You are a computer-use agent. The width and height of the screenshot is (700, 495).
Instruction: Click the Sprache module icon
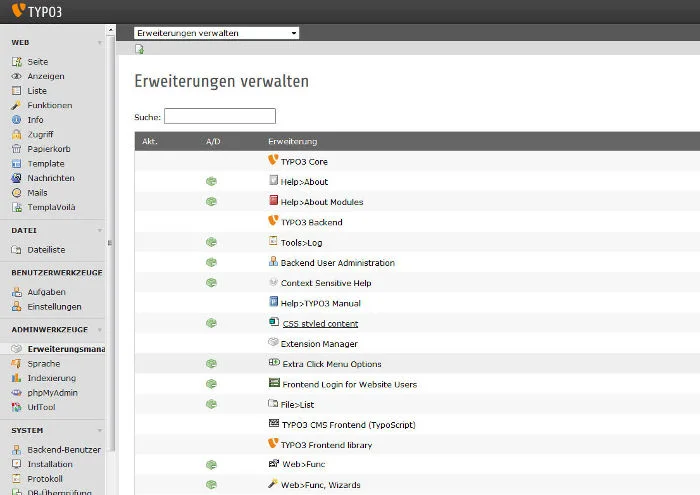(x=17, y=363)
